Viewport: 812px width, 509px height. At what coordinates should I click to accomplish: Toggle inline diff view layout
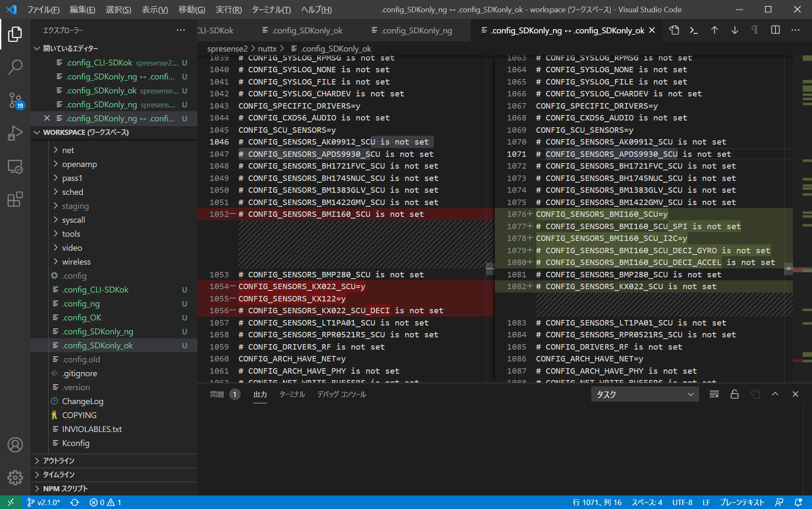(x=775, y=30)
